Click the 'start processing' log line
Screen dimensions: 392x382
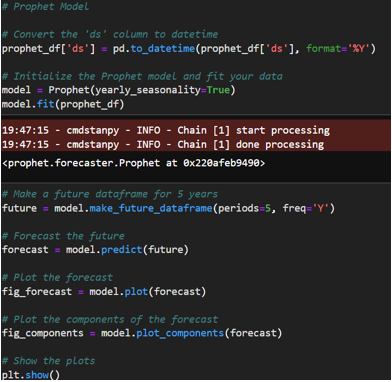[x=166, y=130]
